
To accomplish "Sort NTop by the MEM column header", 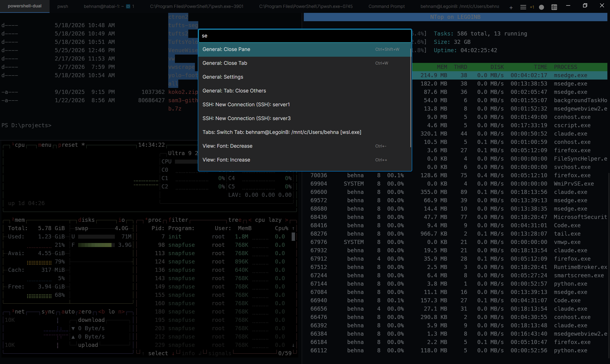I will pyautogui.click(x=442, y=67).
